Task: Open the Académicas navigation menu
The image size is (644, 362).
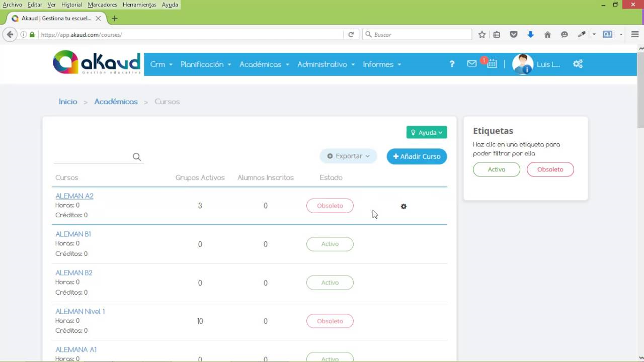Action: pos(264,64)
